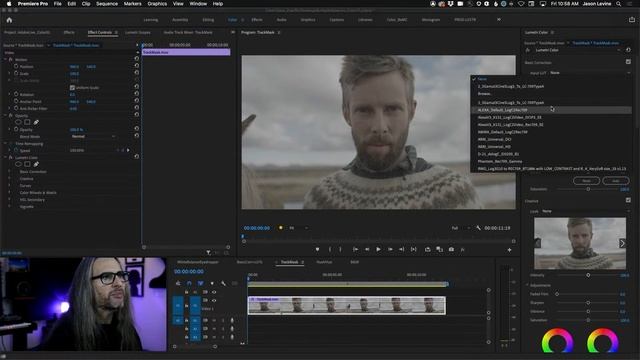
Task: Switch to the Lumetri Scopes tab
Action: coord(138,32)
